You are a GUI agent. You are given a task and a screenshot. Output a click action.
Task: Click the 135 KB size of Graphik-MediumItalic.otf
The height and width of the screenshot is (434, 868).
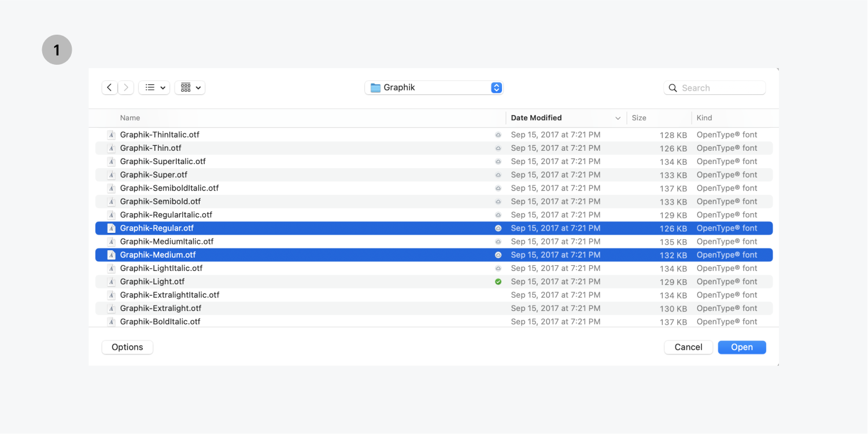pyautogui.click(x=673, y=242)
